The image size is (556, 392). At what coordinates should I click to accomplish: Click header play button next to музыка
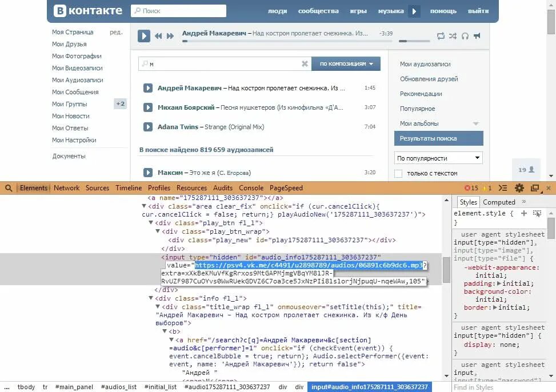coord(414,11)
